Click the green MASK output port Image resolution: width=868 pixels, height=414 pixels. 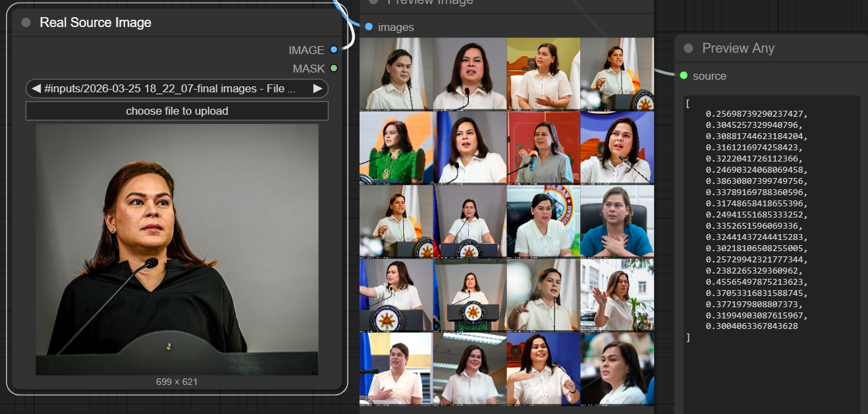pos(334,68)
